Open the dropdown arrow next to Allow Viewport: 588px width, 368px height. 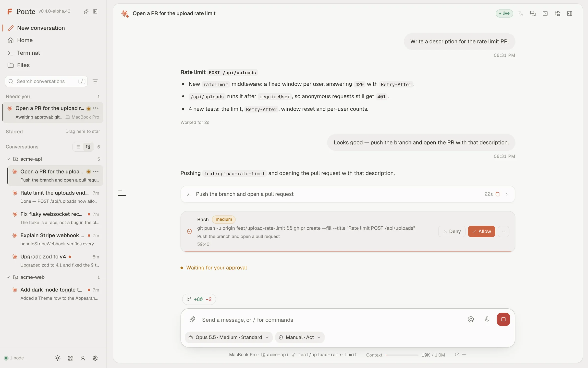coord(503,231)
